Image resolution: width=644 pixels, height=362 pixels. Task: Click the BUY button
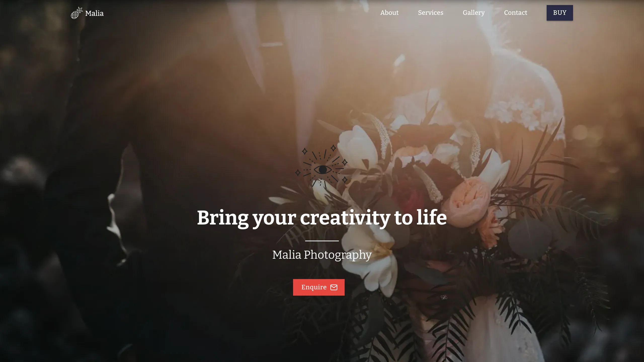[x=559, y=13]
